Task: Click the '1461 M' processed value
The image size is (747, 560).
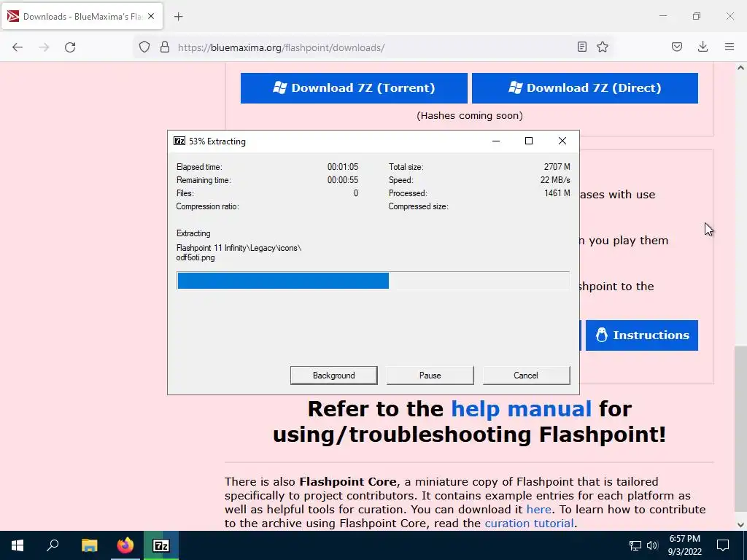Action: coord(557,193)
